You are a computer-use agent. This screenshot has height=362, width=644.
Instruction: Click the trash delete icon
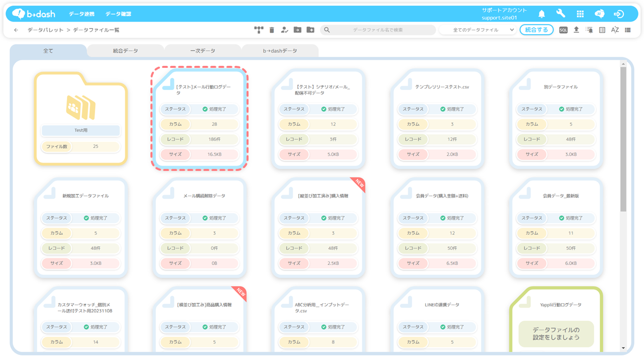point(272,30)
